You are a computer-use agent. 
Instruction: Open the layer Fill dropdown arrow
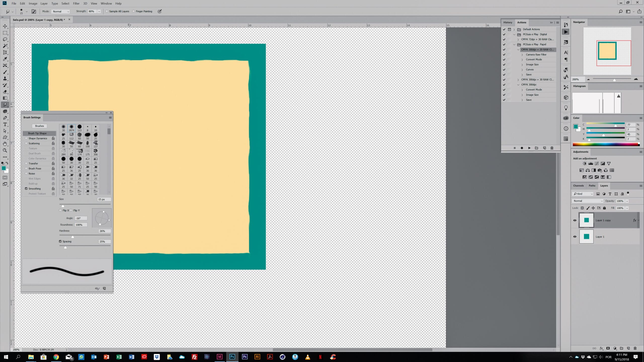tap(627, 208)
